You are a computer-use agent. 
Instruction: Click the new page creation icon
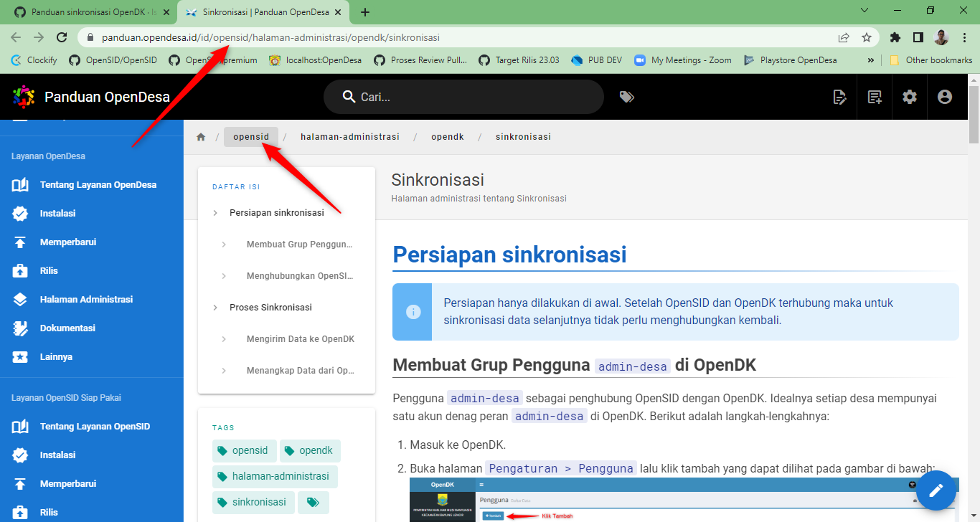coord(874,96)
